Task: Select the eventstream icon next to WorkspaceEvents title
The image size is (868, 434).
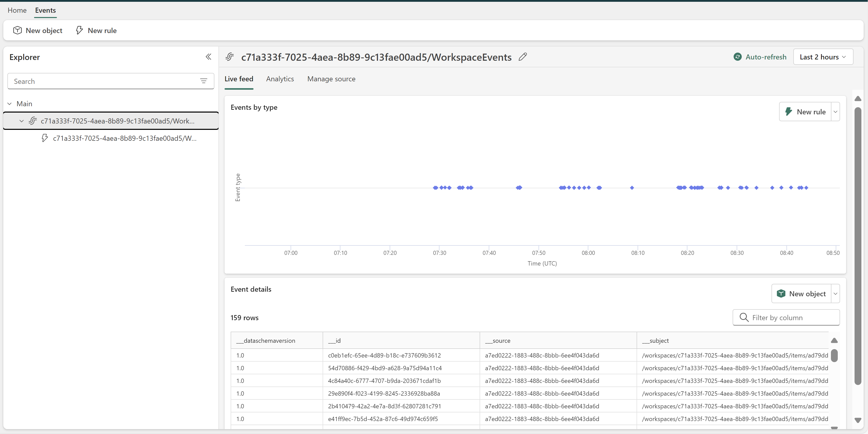Action: coord(229,57)
